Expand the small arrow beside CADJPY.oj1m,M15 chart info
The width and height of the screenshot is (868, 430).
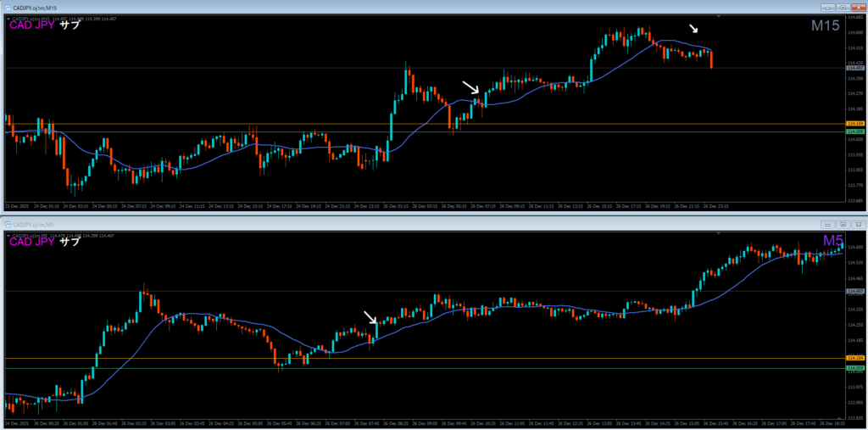(8, 18)
